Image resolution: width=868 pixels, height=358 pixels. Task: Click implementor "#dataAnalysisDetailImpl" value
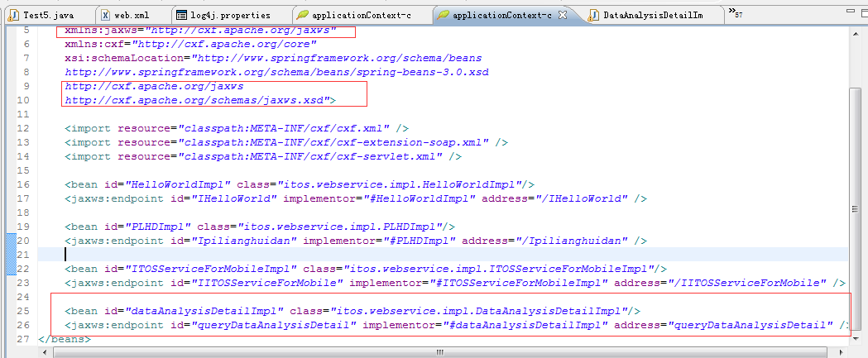526,325
